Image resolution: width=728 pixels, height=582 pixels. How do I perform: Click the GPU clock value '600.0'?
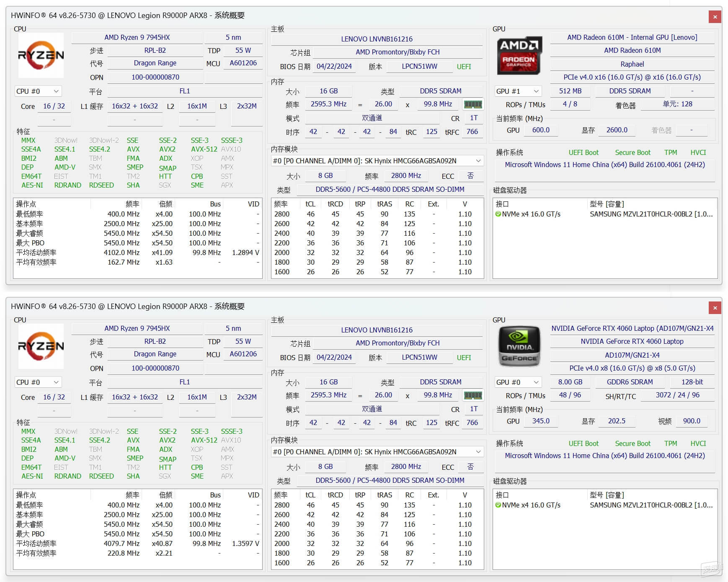[541, 130]
